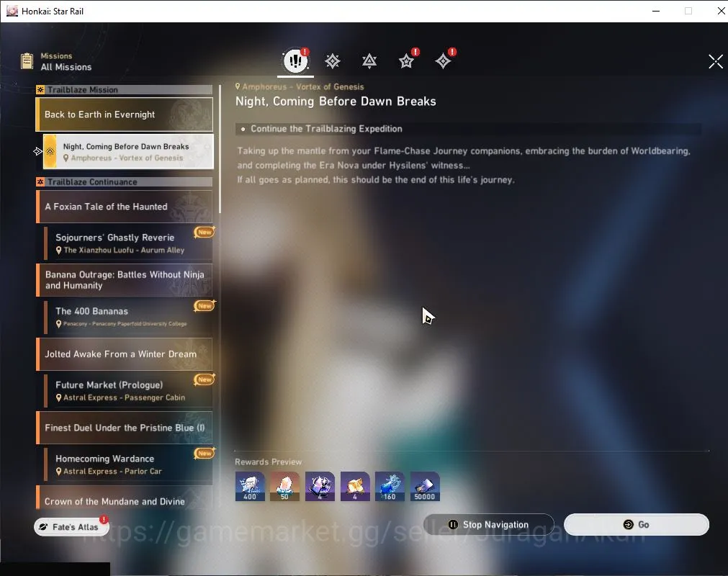Collapse the Back to Earth in Evernight group
Viewport: 728px width, 576px height.
click(x=125, y=114)
